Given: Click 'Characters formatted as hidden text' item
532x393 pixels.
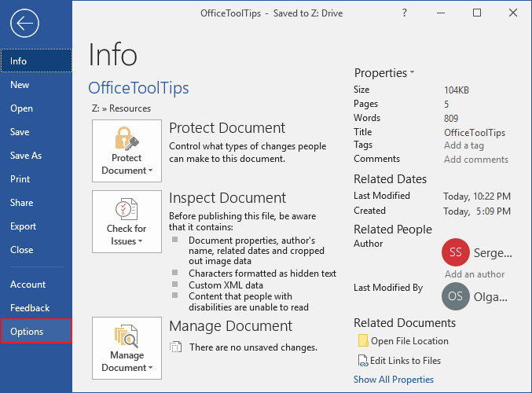Looking at the screenshot, I should (262, 274).
